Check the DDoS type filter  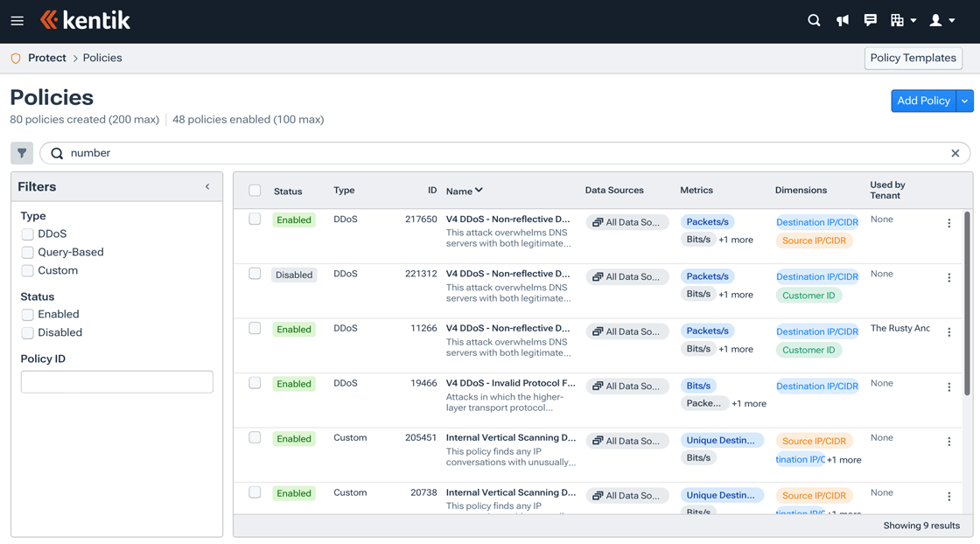click(27, 234)
